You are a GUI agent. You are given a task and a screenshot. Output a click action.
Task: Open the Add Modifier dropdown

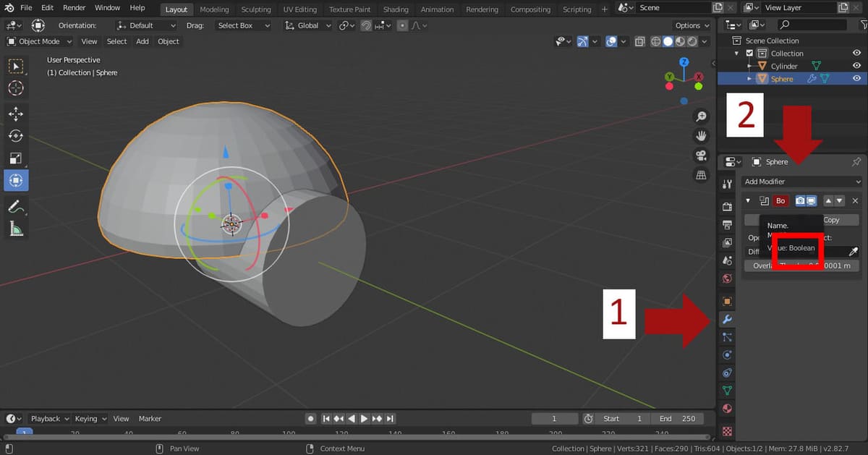802,182
